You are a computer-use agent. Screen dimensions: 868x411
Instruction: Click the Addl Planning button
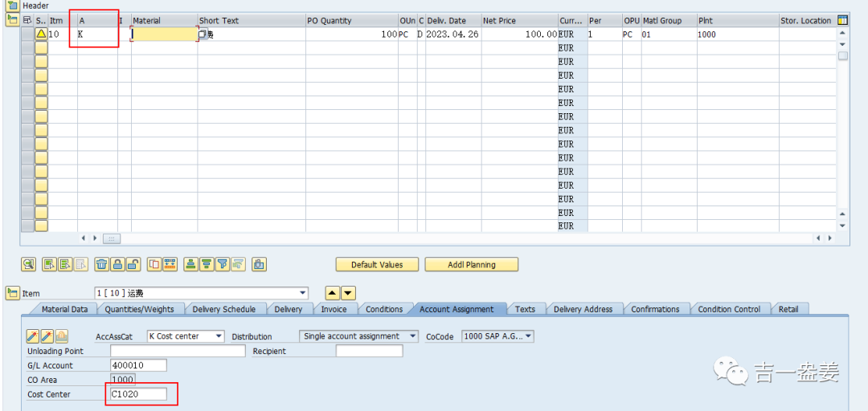pyautogui.click(x=471, y=264)
